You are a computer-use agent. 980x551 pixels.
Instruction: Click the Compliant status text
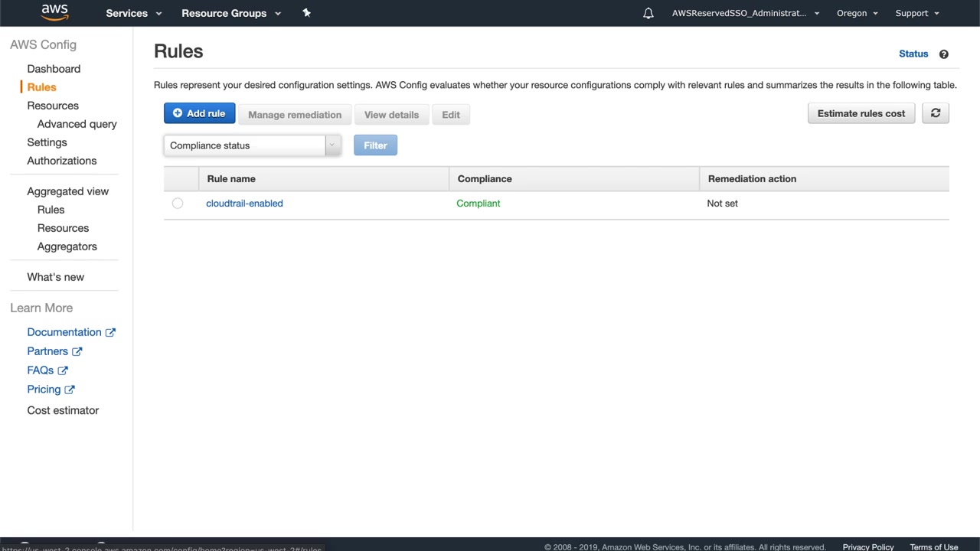[x=479, y=204]
